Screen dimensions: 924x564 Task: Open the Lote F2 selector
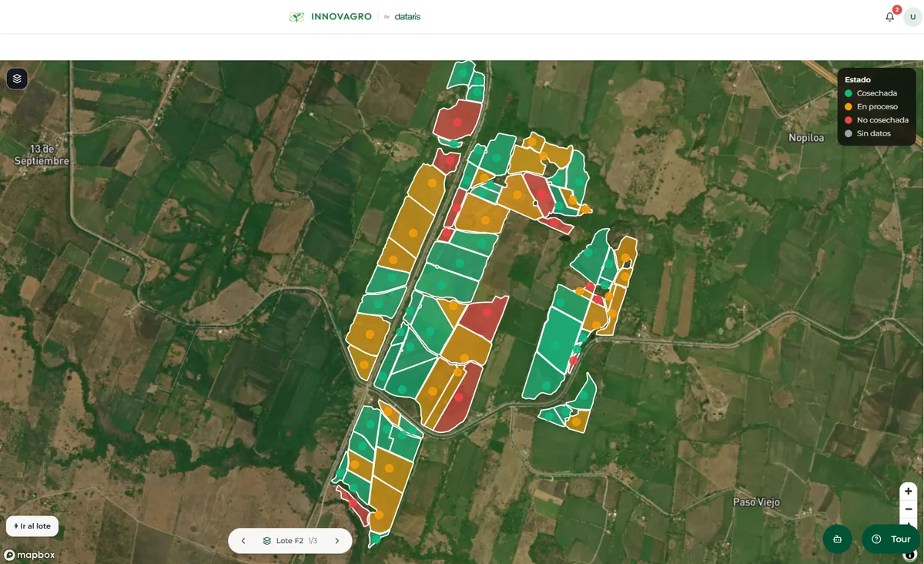290,541
